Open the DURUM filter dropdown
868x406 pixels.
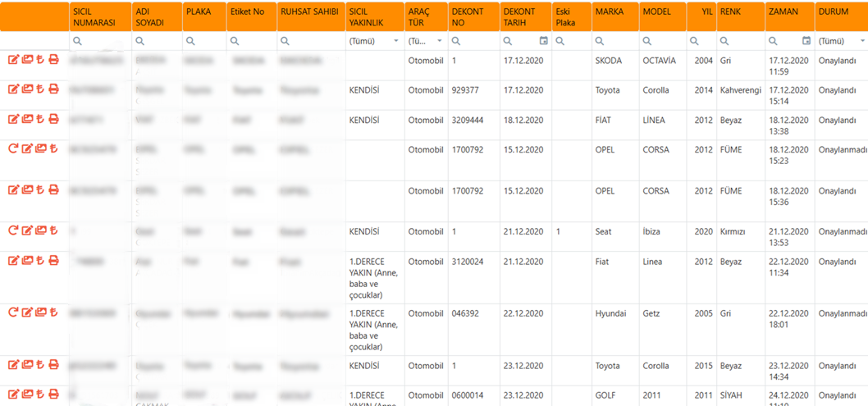861,41
